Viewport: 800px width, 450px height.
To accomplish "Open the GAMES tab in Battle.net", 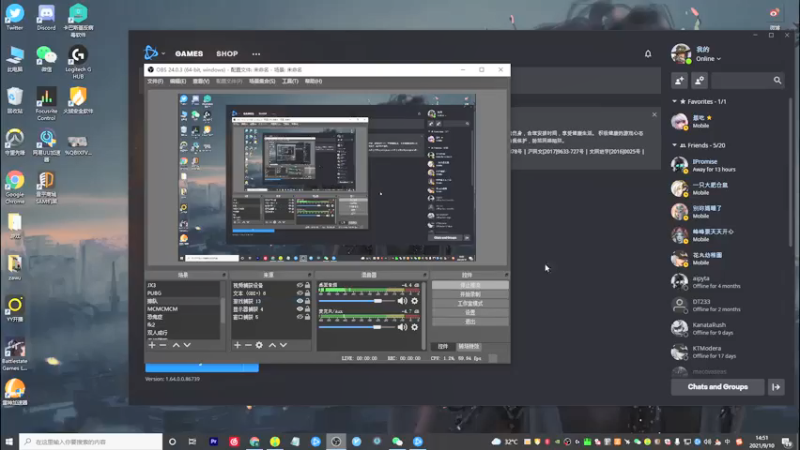I will 189,54.
